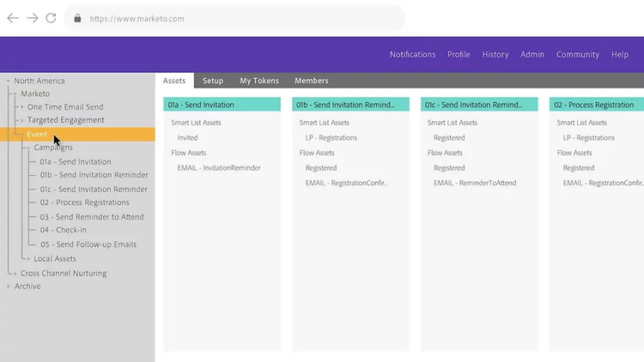
Task: Open the Members tab
Action: [312, 81]
